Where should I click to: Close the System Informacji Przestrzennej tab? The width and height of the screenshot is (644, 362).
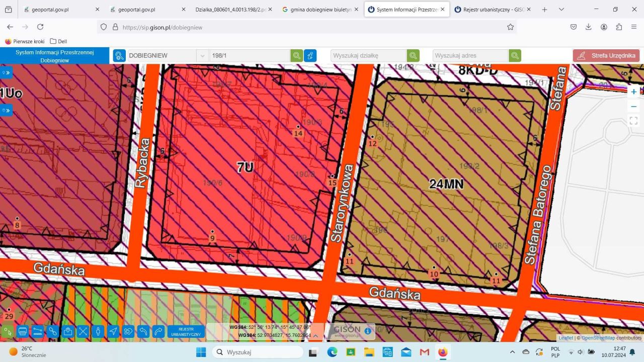[x=442, y=10]
